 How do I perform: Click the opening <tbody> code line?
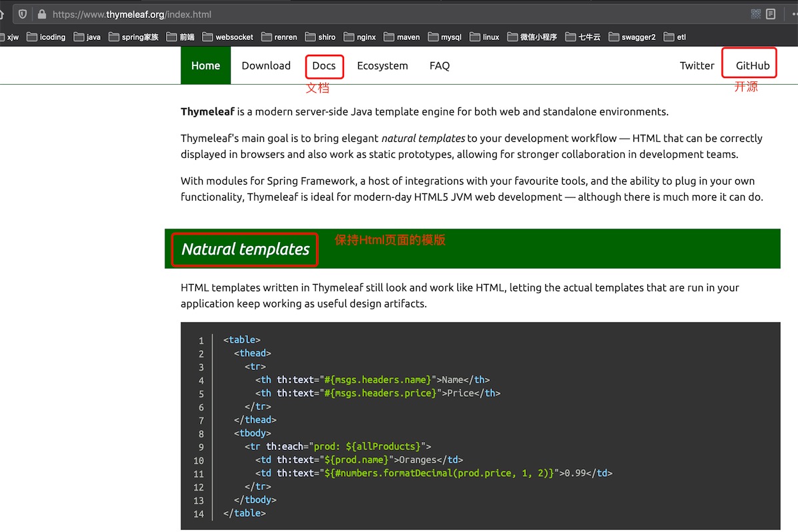click(x=253, y=433)
